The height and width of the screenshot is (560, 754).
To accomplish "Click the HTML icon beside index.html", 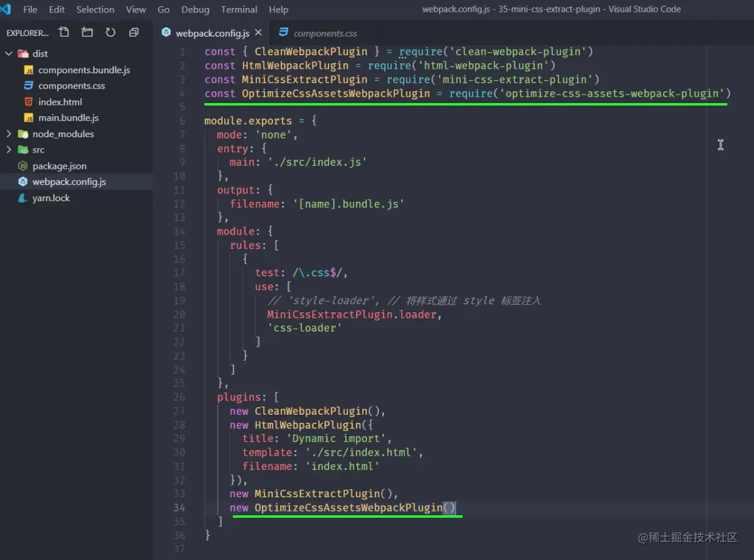I will coord(28,102).
